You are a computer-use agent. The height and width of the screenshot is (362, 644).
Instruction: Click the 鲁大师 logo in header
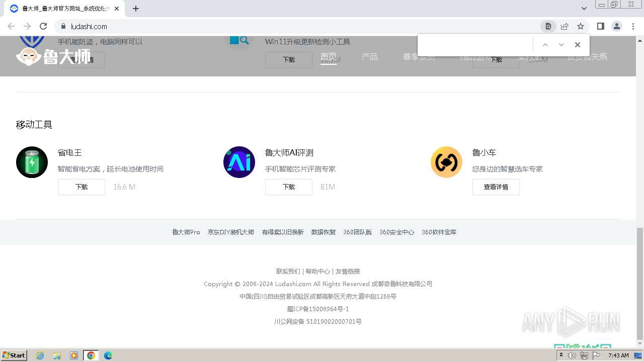pyautogui.click(x=53, y=56)
